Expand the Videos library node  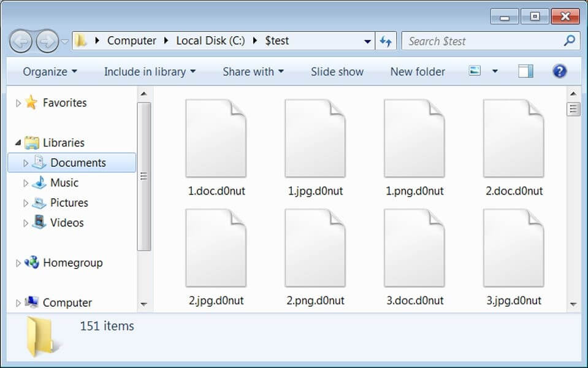[26, 223]
